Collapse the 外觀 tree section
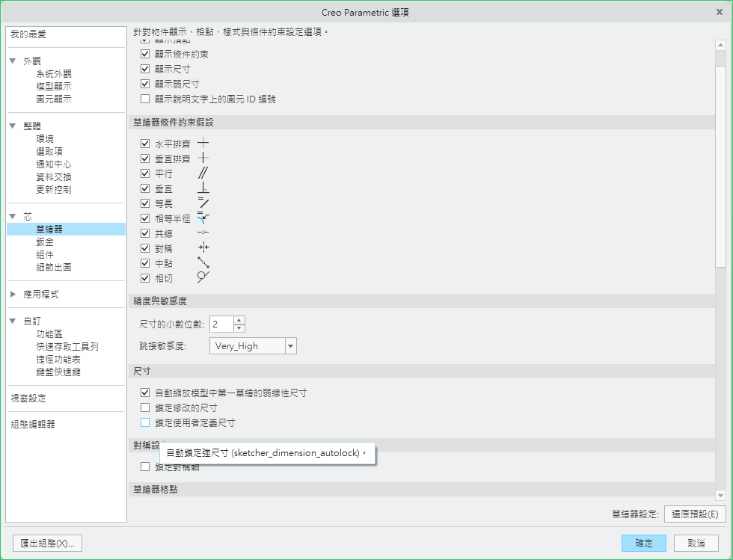This screenshot has height=560, width=733. 13,61
